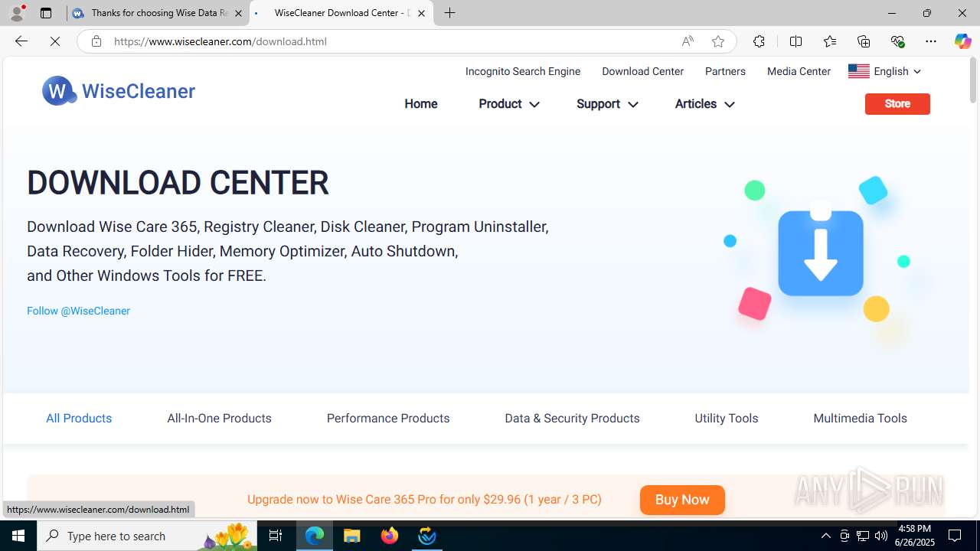
Task: Open Wise app icon on taskbar
Action: tap(427, 536)
